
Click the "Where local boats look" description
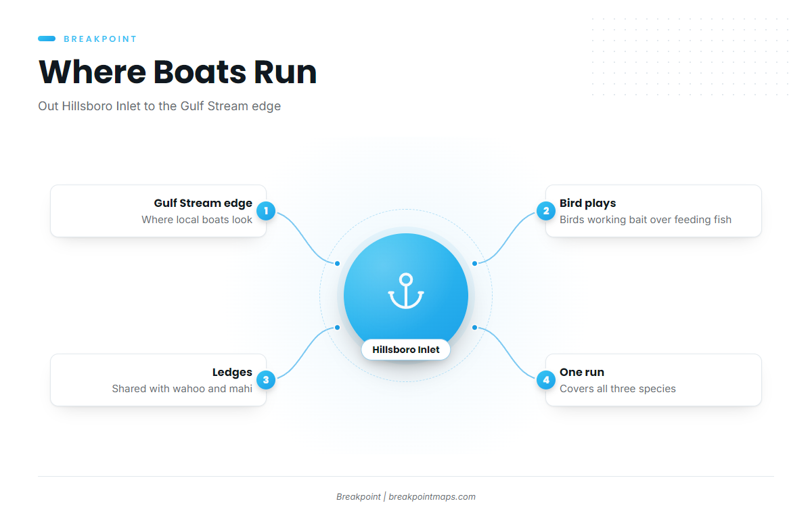(197, 220)
